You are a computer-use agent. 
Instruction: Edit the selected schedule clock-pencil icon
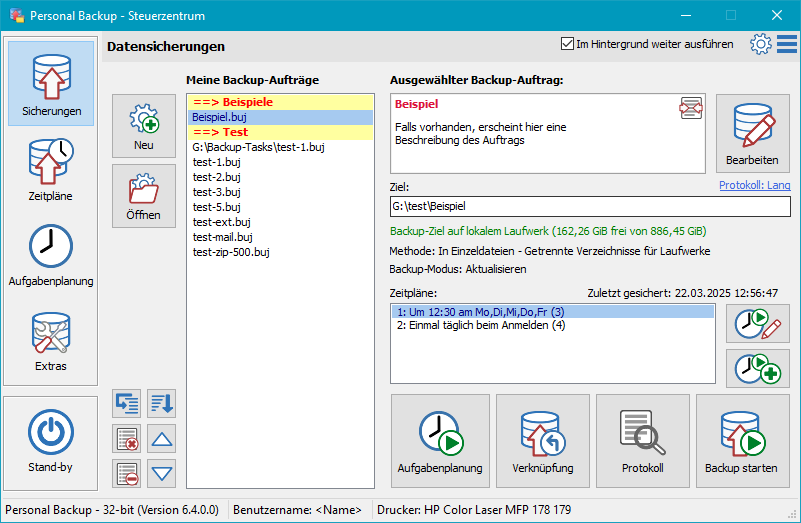tap(758, 323)
